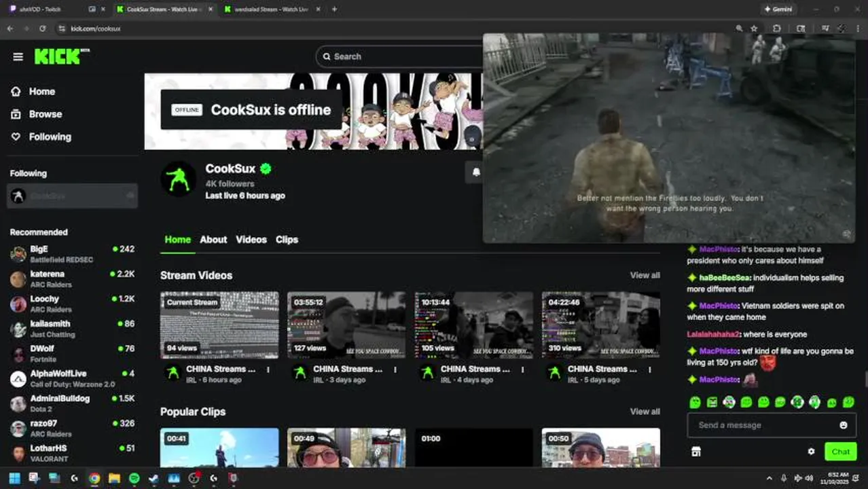The width and height of the screenshot is (868, 489).
Task: Switch to the Videos tab
Action: pyautogui.click(x=251, y=239)
